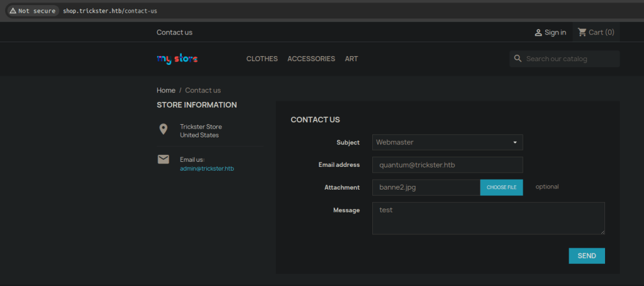644x286 pixels.
Task: Click the Contact us link in top bar
Action: pyautogui.click(x=174, y=32)
